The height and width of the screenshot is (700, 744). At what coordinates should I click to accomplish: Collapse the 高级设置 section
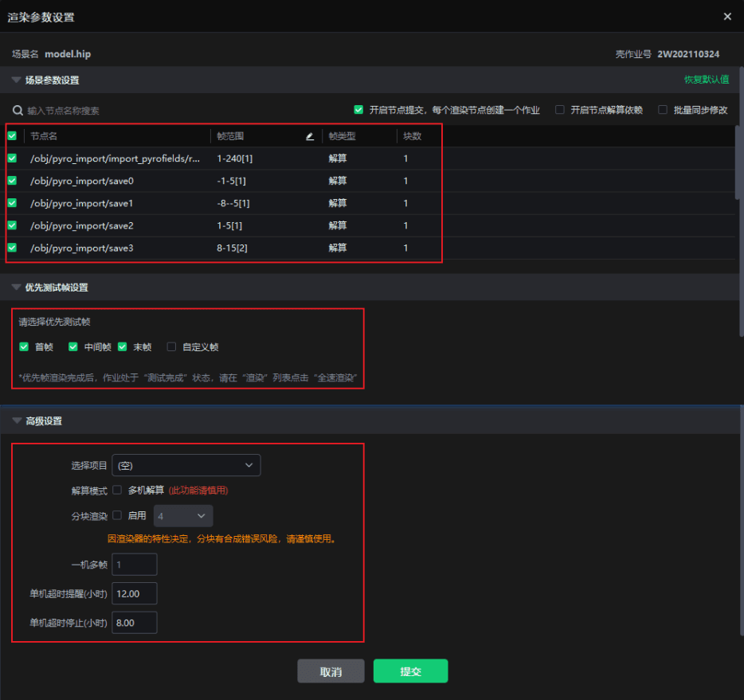point(16,421)
